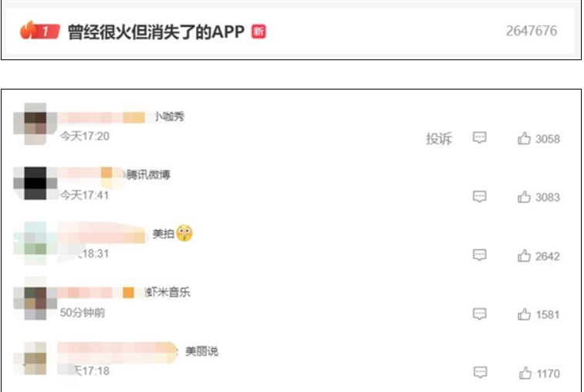Open the dark avatar of the 腾讯微博 commenter
The image size is (584, 392).
tap(35, 183)
